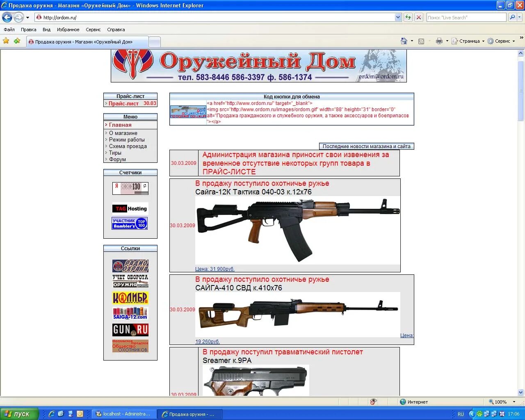
Task: Open the Режим работы link
Action: pos(127,139)
